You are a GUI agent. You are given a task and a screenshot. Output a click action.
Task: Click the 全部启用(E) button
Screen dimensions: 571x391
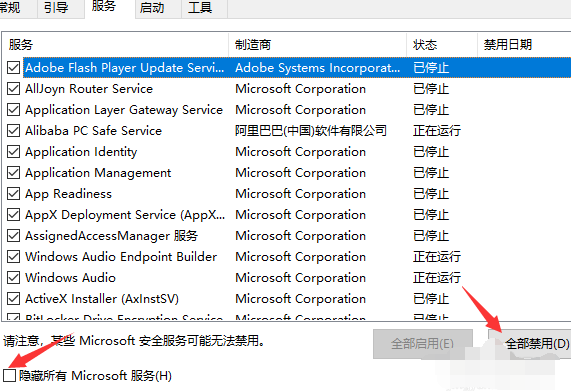click(422, 343)
